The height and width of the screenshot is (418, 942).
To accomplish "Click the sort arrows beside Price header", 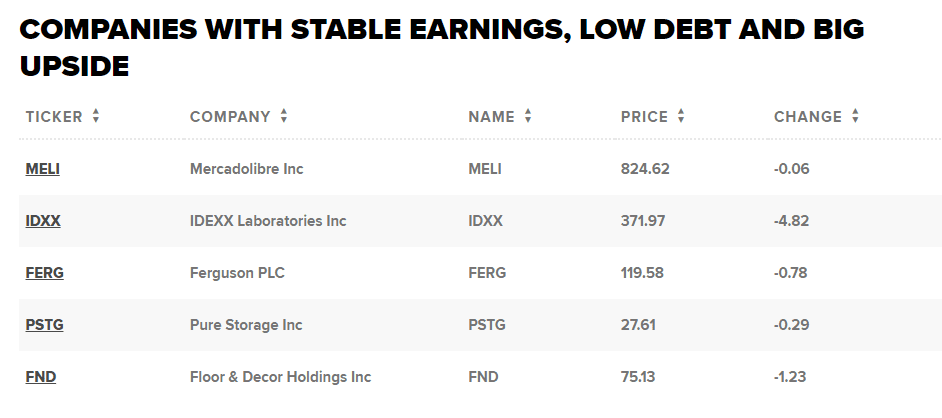I will pos(681,116).
